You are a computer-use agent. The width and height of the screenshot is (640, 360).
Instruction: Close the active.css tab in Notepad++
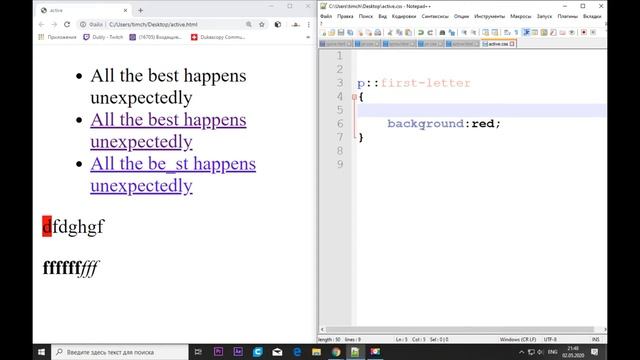click(x=512, y=44)
